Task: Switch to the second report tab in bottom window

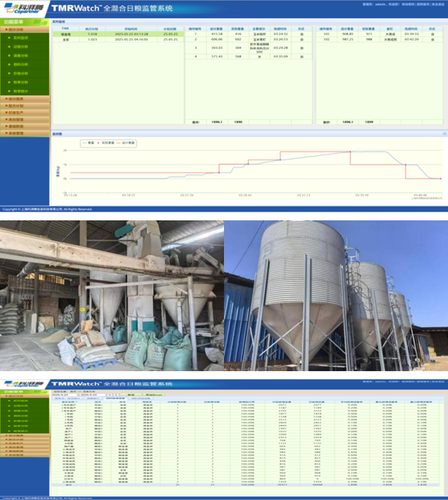Action: tap(93, 398)
